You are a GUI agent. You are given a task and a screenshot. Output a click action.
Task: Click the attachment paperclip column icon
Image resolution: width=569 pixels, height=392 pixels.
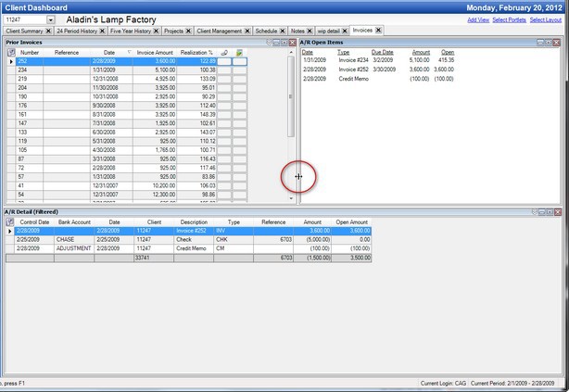[223, 53]
